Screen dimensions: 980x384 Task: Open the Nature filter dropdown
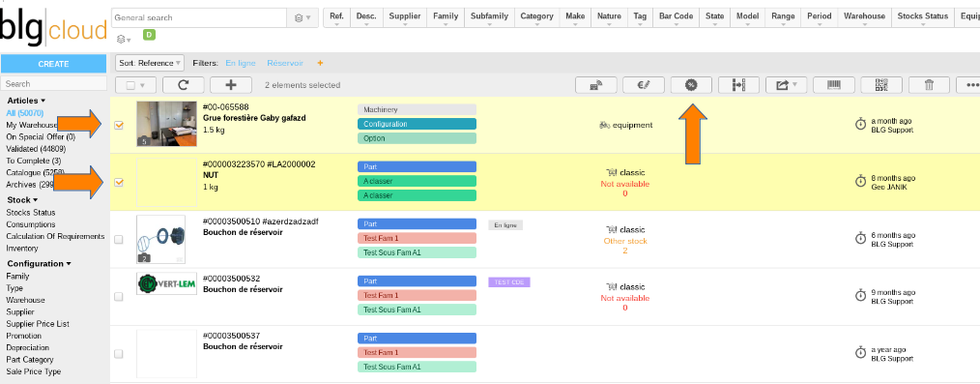(610, 18)
